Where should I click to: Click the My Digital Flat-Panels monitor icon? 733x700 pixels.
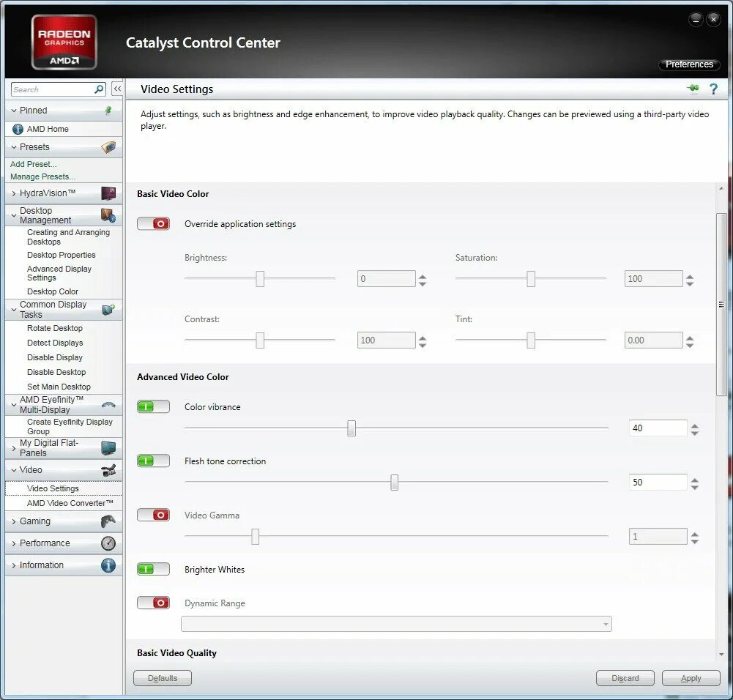click(x=108, y=447)
